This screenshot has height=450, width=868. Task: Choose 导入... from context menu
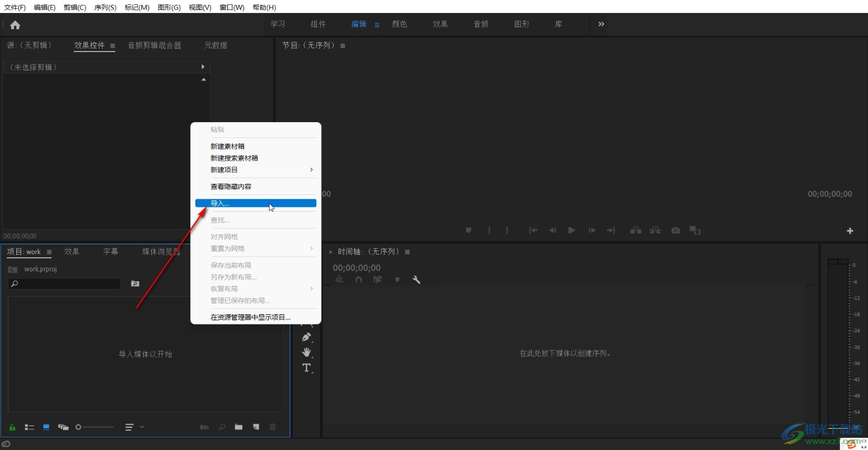[x=256, y=204]
